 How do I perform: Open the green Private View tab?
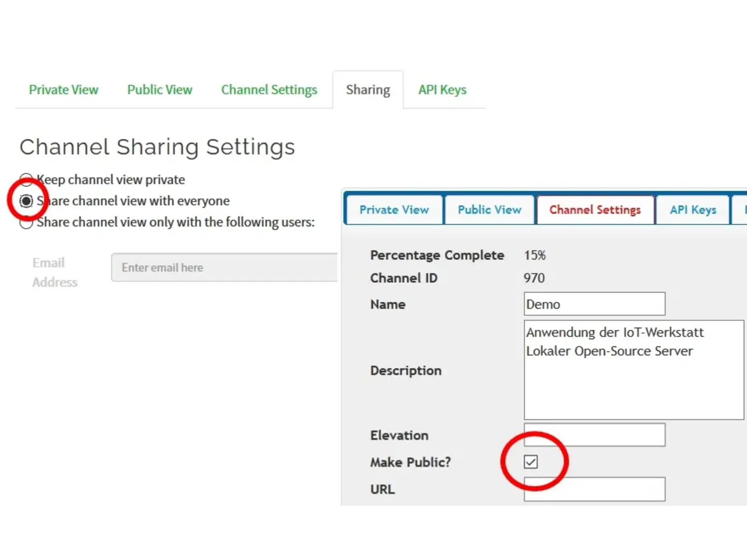point(63,90)
